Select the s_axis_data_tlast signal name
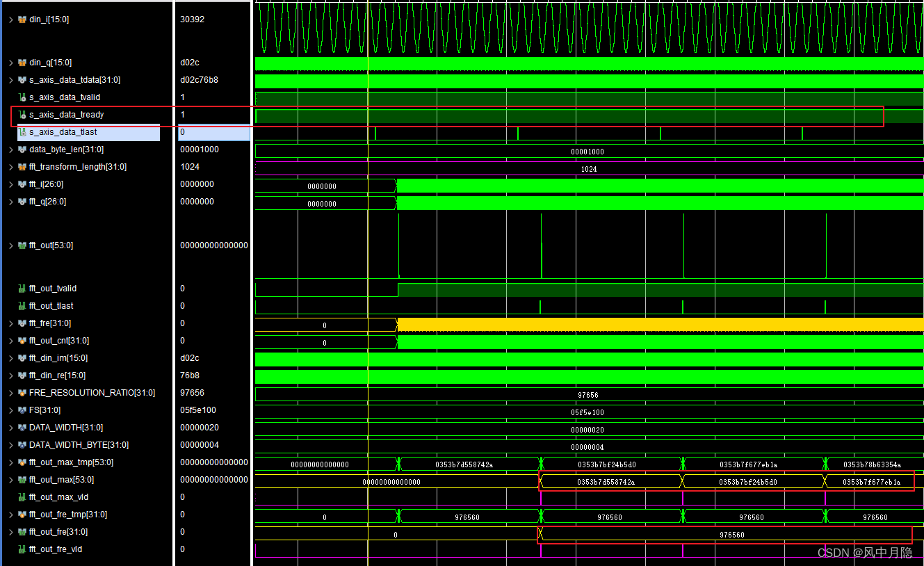The image size is (924, 566). tap(63, 132)
